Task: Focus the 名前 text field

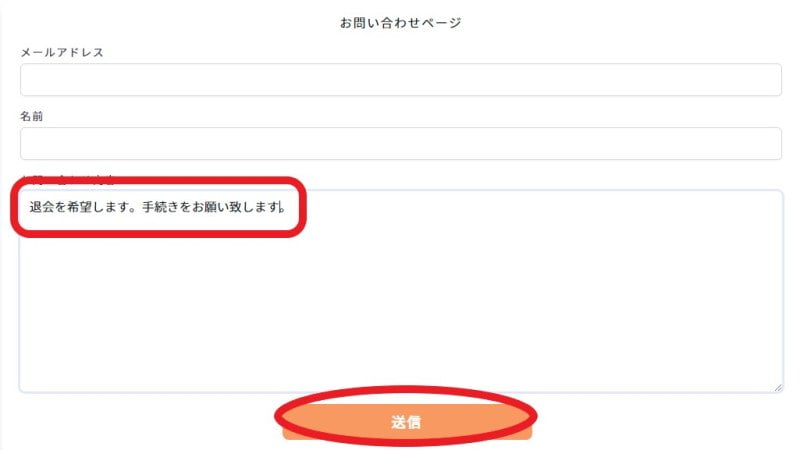Action: coord(401,143)
